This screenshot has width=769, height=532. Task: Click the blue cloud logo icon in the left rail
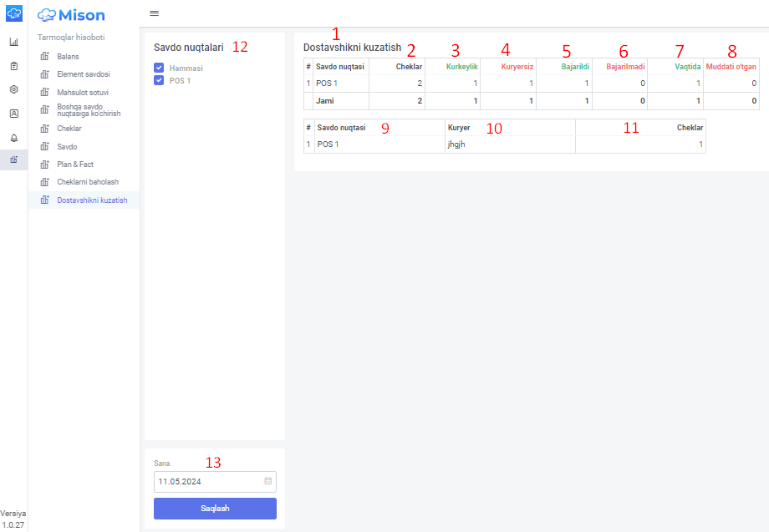(13, 13)
